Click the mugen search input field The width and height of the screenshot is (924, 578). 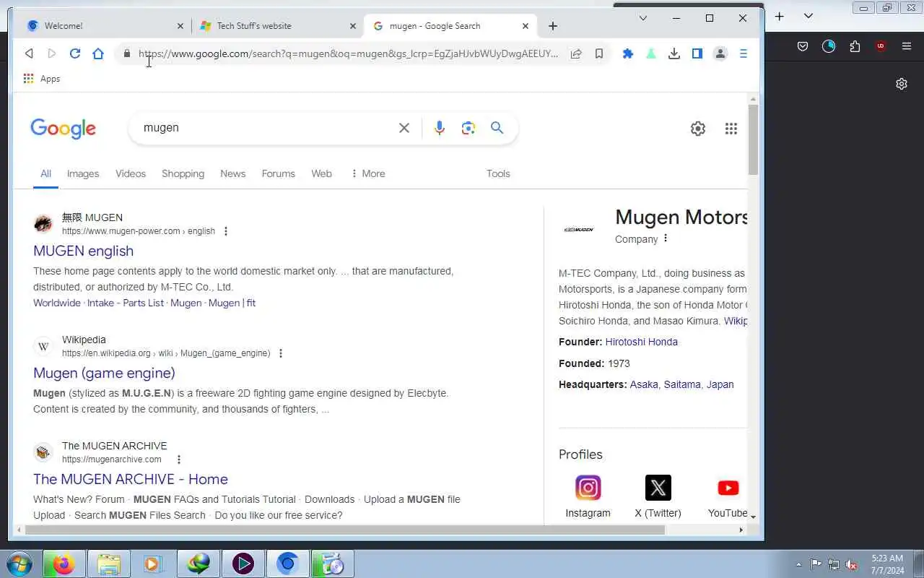click(267, 128)
